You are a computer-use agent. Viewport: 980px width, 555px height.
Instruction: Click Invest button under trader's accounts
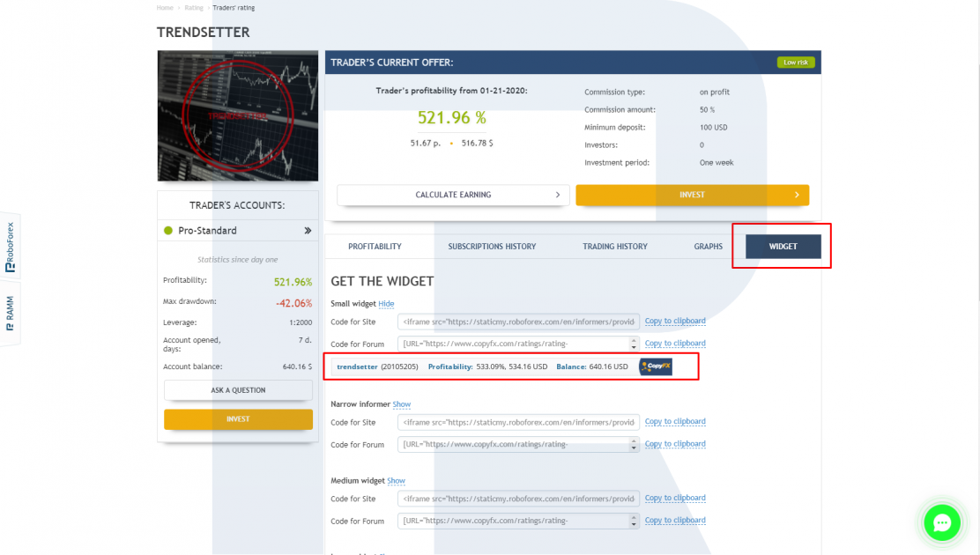[238, 419]
